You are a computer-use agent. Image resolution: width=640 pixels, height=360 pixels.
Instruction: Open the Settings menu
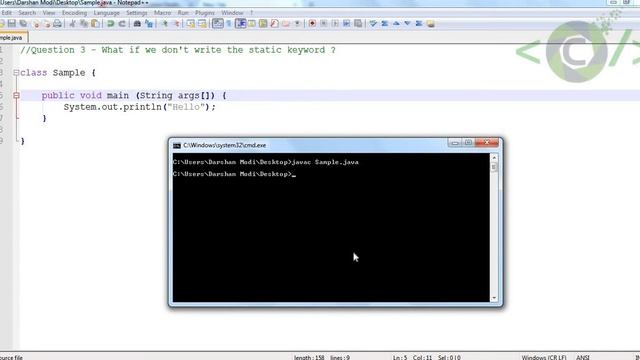point(136,13)
